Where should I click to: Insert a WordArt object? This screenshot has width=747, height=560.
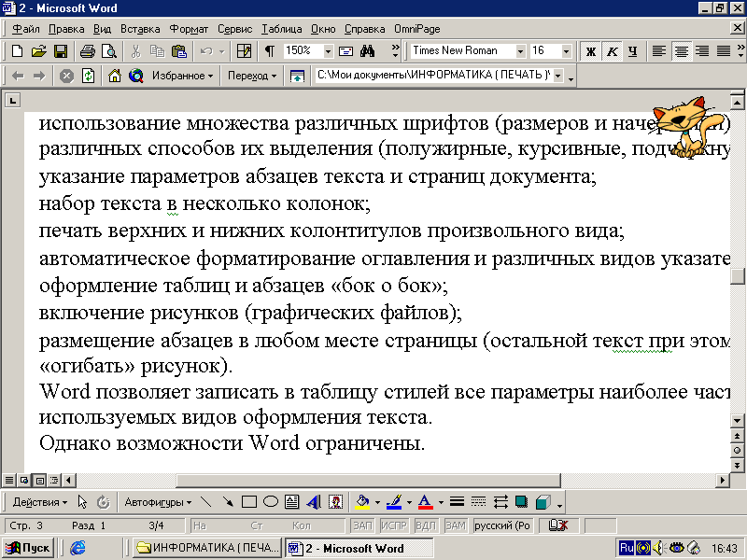click(314, 502)
